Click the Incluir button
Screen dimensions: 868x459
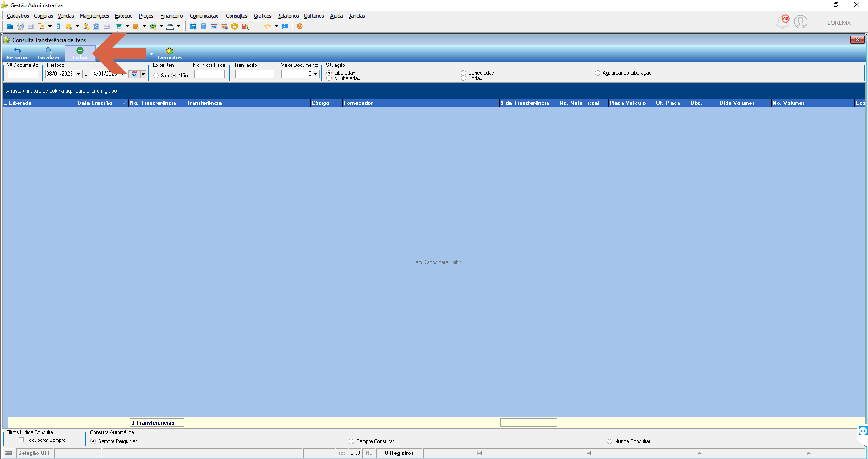[80, 54]
